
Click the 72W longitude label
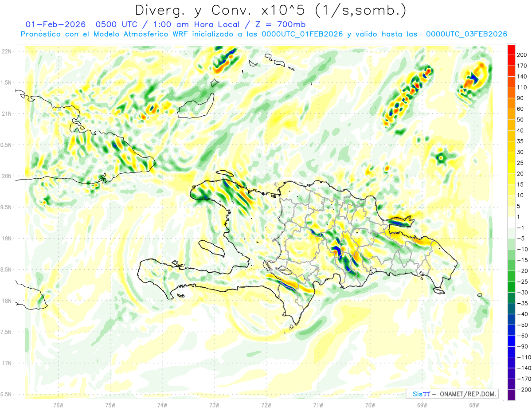click(x=266, y=405)
